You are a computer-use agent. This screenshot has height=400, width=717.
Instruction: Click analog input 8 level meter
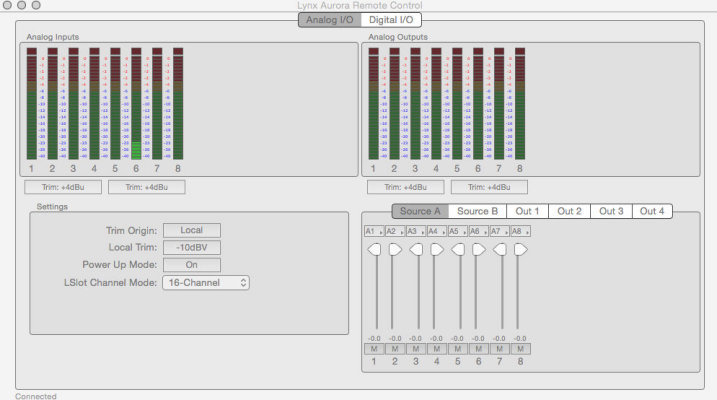pyautogui.click(x=178, y=104)
